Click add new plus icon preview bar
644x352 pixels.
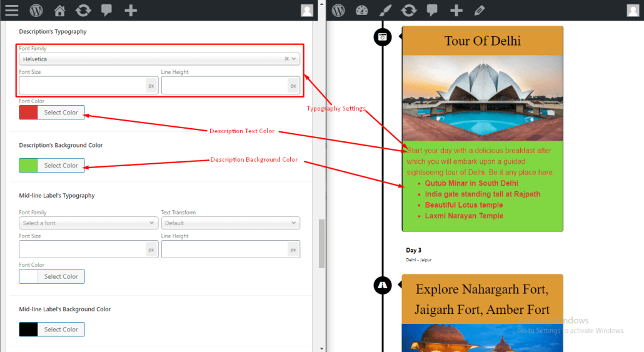(x=456, y=10)
